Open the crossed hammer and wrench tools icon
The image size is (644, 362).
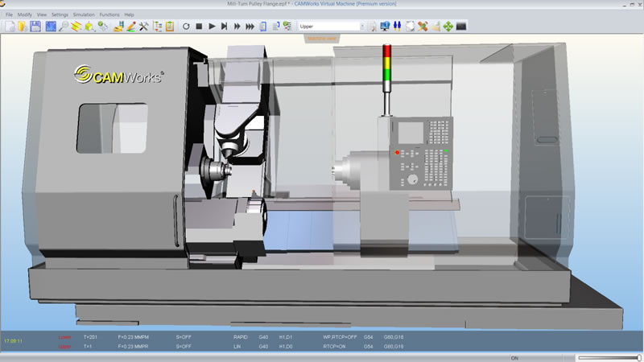point(144,27)
